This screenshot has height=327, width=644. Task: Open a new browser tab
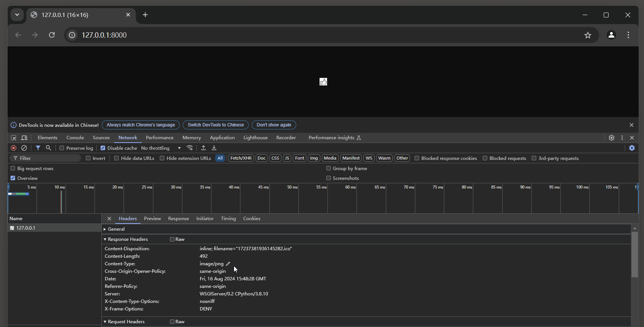point(145,15)
